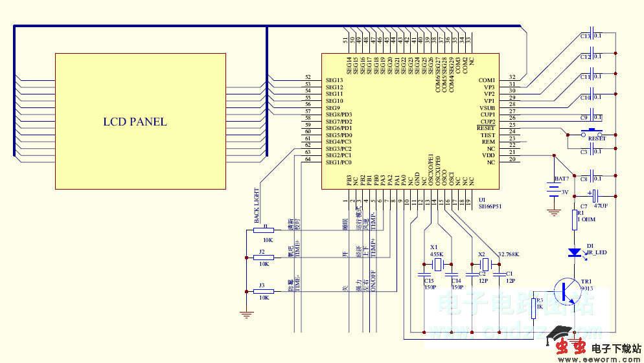Select the TR1 9013 transistor symbol
The height and width of the screenshot is (363, 644).
tap(569, 291)
